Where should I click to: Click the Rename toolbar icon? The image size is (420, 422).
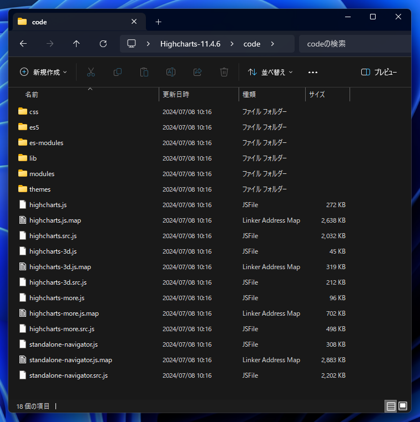[171, 72]
